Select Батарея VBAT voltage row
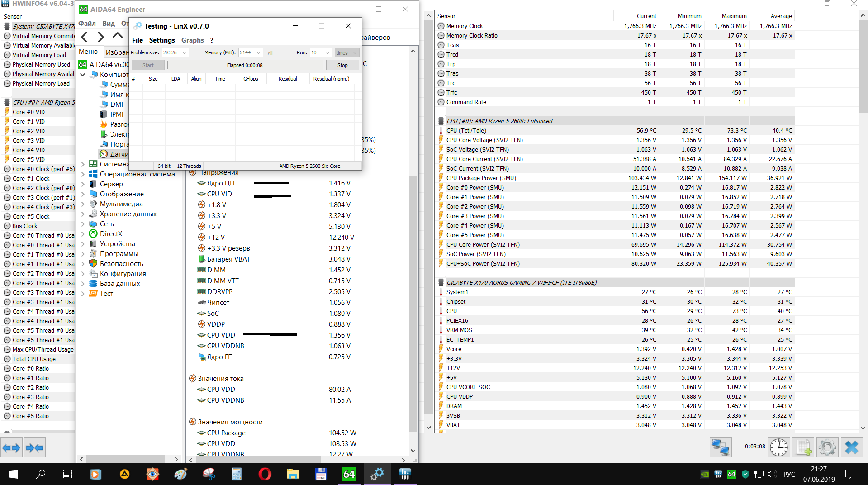The width and height of the screenshot is (868, 485). click(x=275, y=259)
